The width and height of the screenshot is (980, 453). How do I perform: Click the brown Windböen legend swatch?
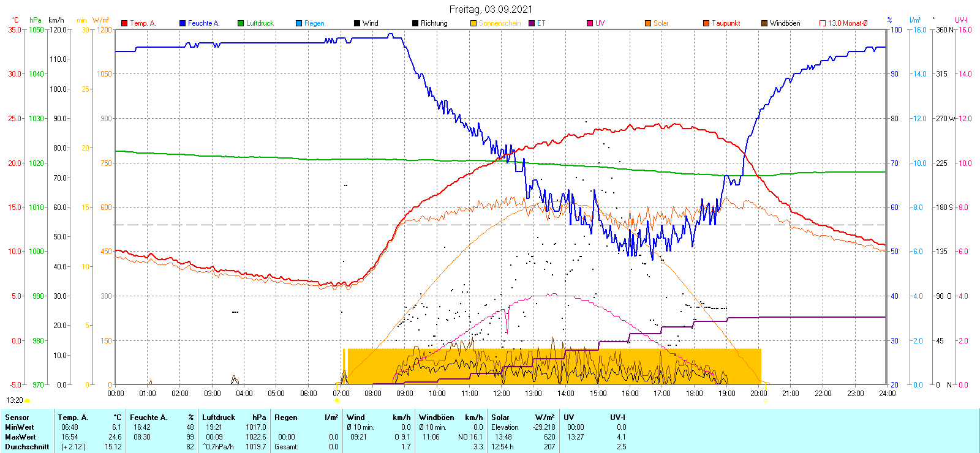(764, 23)
